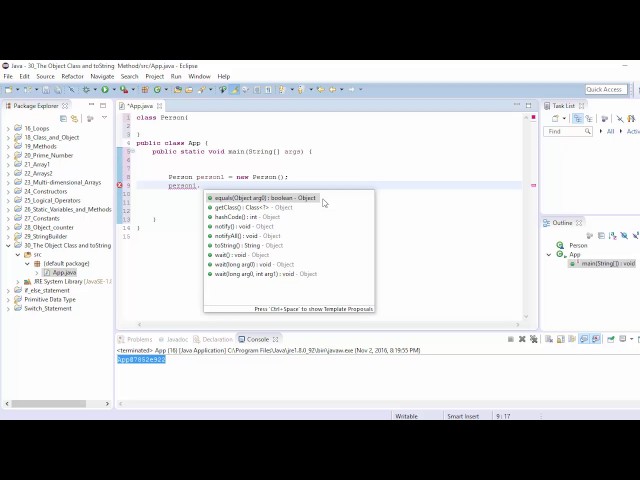Viewport: 640px width, 480px height.
Task: Open the Refactor menu
Action: click(72, 76)
